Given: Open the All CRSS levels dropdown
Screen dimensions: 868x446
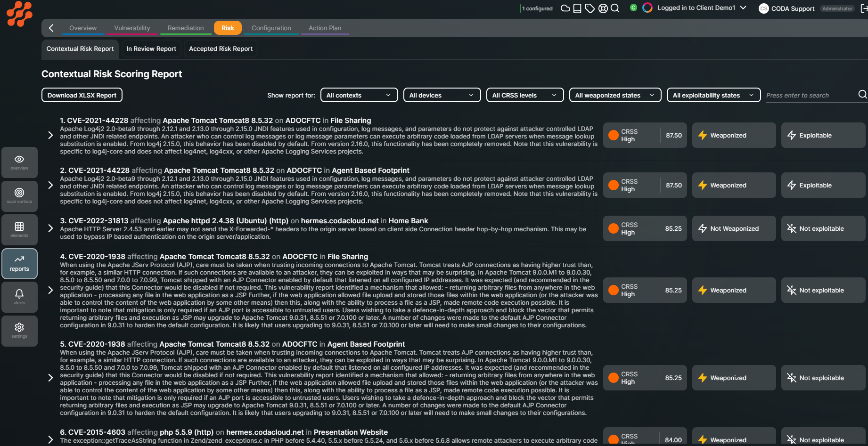Looking at the screenshot, I should pyautogui.click(x=525, y=95).
